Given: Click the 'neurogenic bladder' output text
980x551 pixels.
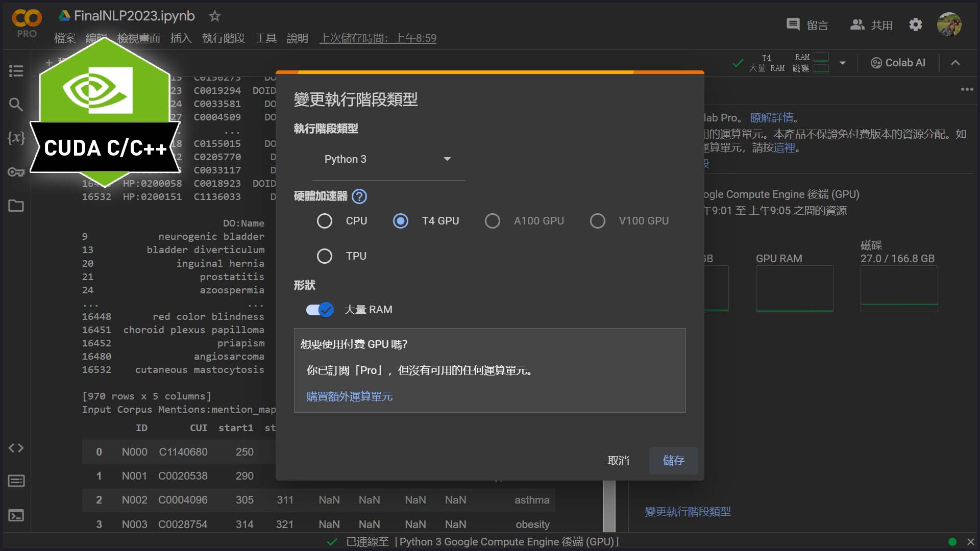Looking at the screenshot, I should [x=211, y=237].
